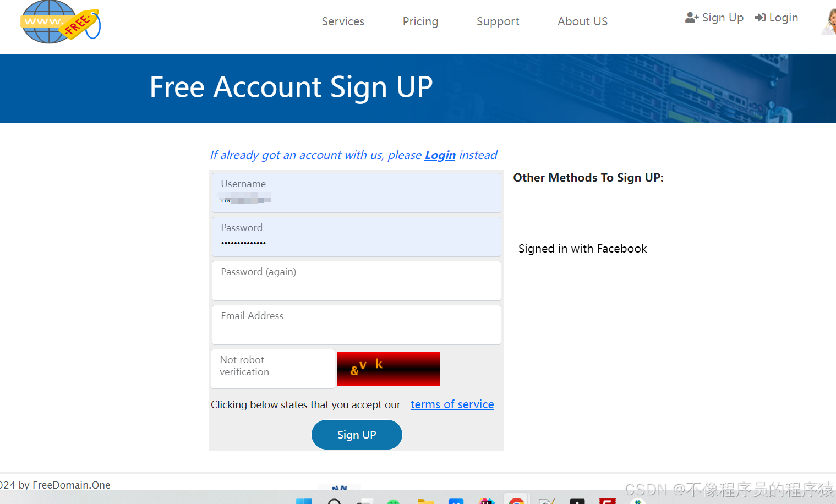Image resolution: width=836 pixels, height=504 pixels.
Task: Click the Sign Up user-plus icon
Action: pyautogui.click(x=692, y=18)
